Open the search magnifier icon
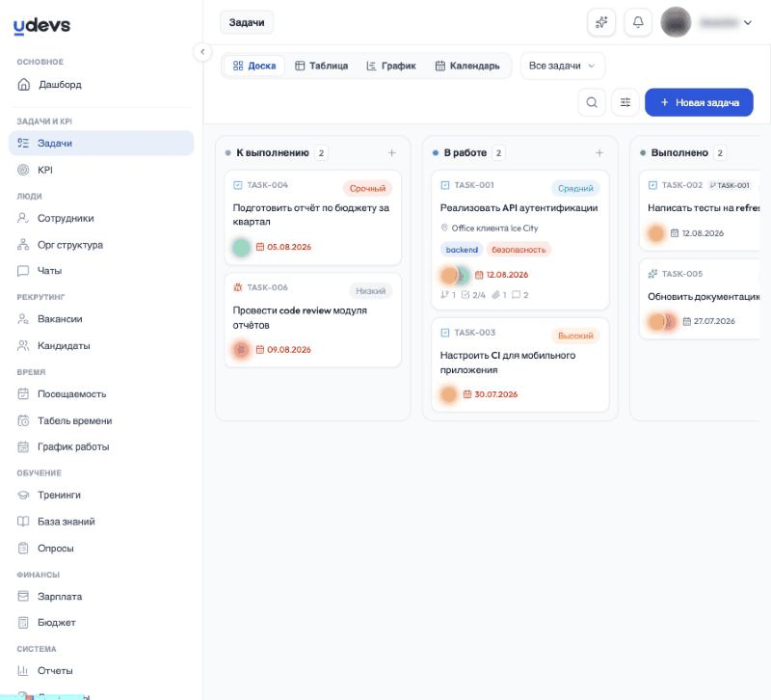The image size is (771, 700). click(592, 102)
